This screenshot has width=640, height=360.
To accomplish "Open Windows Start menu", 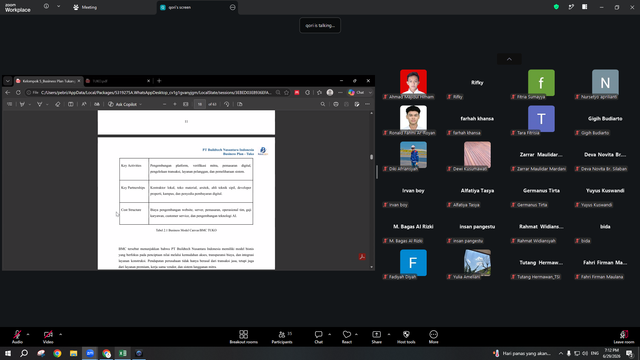I will [8, 353].
